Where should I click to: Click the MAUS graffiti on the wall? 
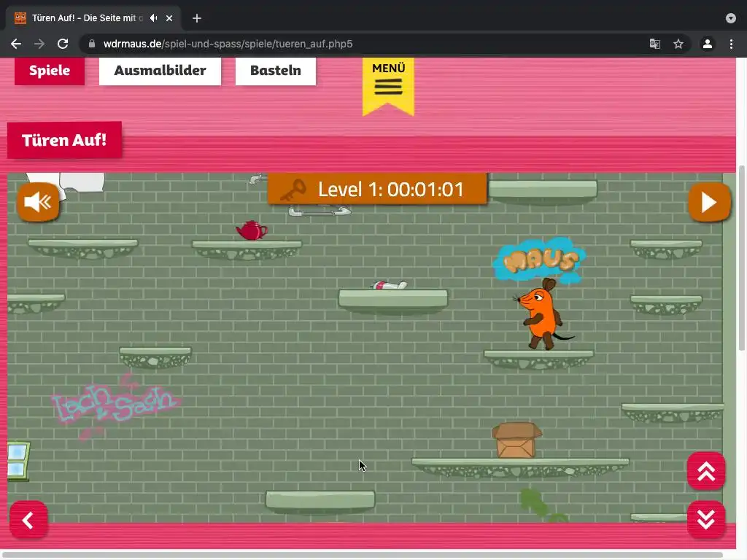pos(540,260)
